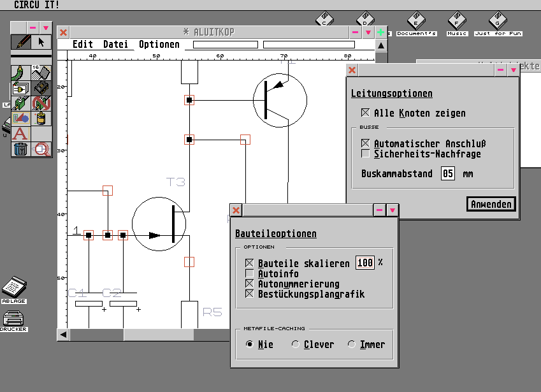Click the Leitungsoptionen heading

(392, 94)
